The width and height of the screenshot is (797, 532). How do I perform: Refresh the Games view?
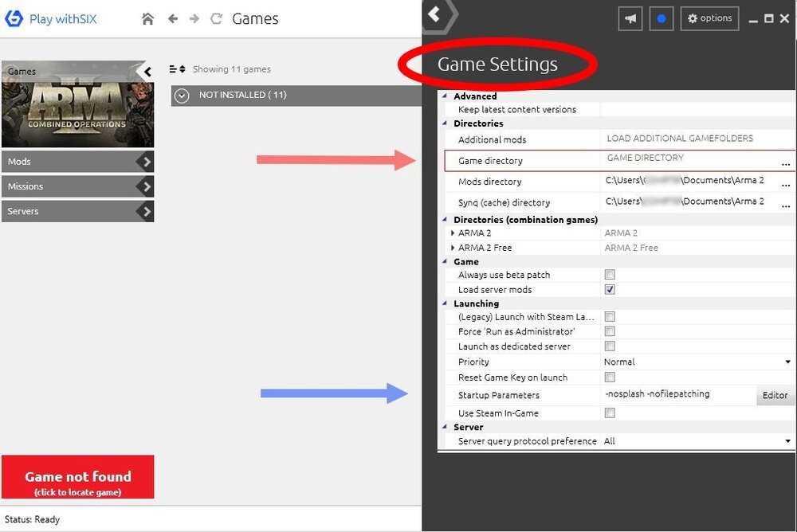coord(217,19)
